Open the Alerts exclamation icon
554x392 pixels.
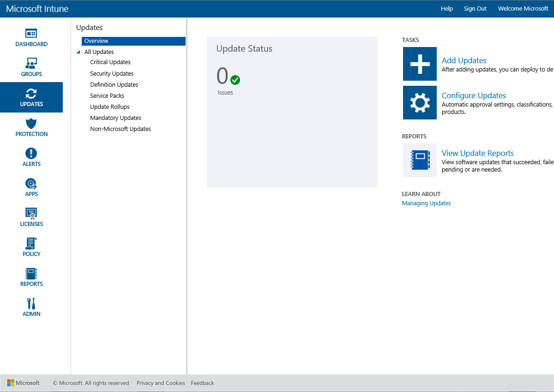point(31,154)
